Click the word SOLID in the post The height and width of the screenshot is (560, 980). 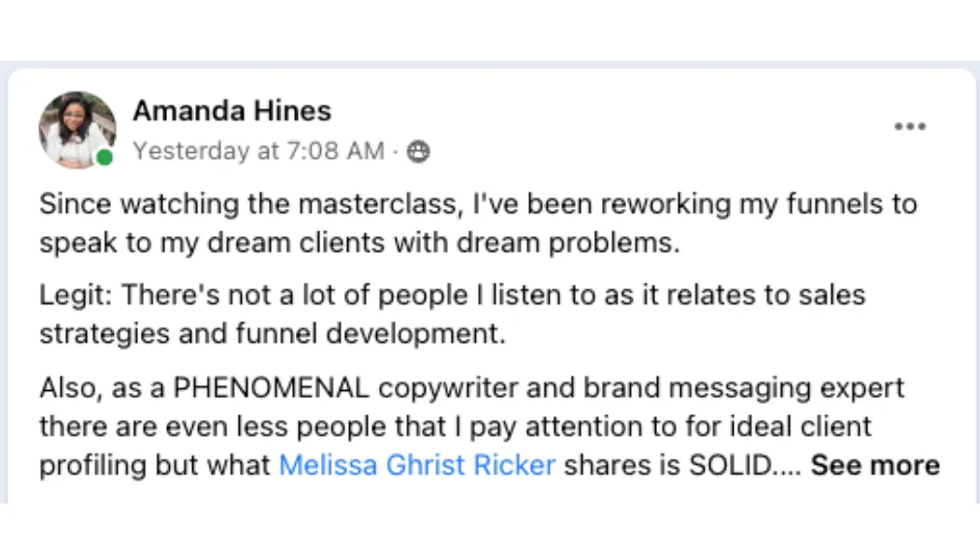(x=730, y=465)
